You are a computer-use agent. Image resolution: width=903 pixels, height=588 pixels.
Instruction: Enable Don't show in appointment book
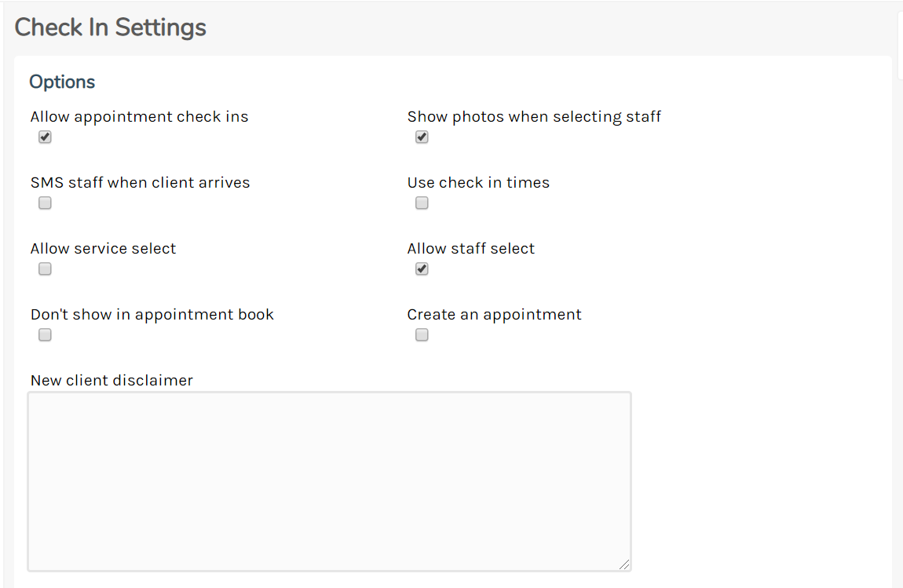(x=45, y=334)
